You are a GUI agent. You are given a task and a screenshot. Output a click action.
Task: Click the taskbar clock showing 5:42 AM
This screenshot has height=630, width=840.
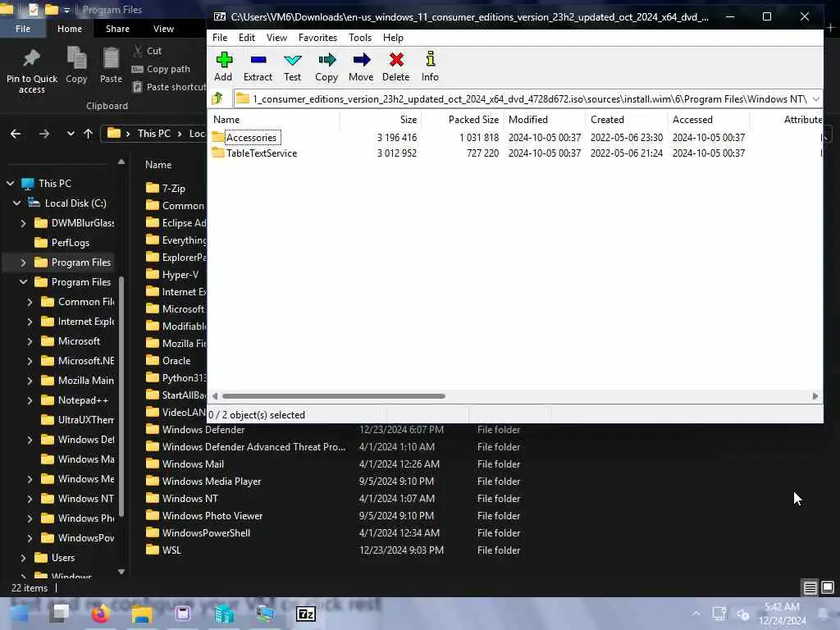coord(782,614)
